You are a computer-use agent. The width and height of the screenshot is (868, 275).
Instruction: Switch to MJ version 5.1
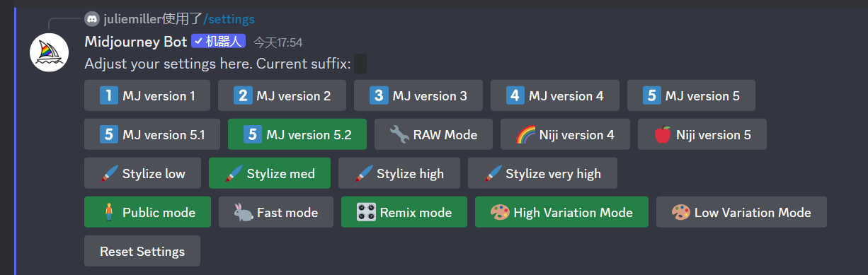tap(152, 134)
